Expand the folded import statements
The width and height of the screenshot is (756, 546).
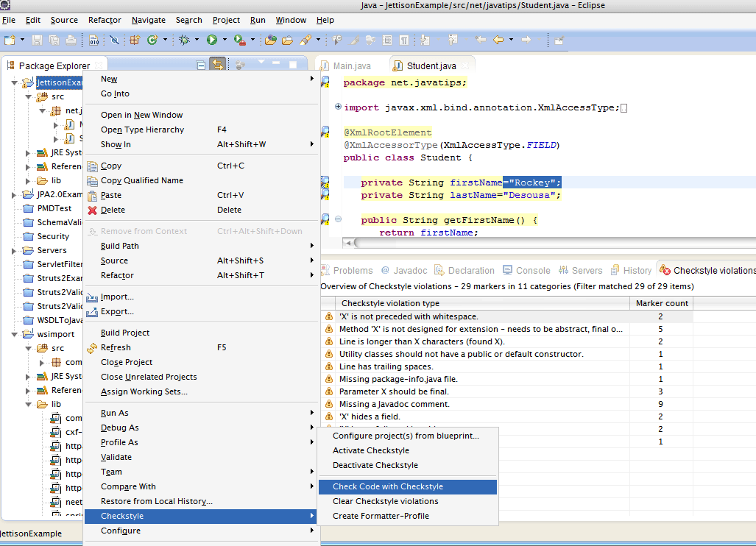click(339, 107)
